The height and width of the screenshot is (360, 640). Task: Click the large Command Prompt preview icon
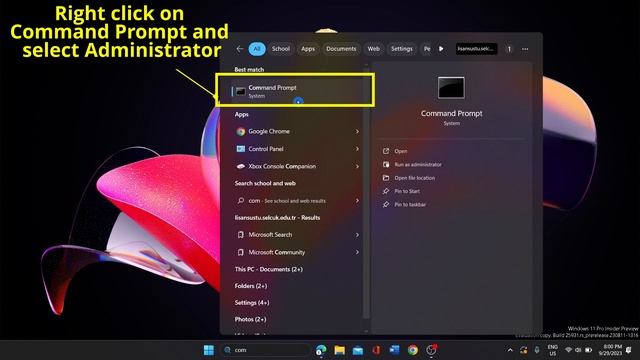tap(451, 87)
